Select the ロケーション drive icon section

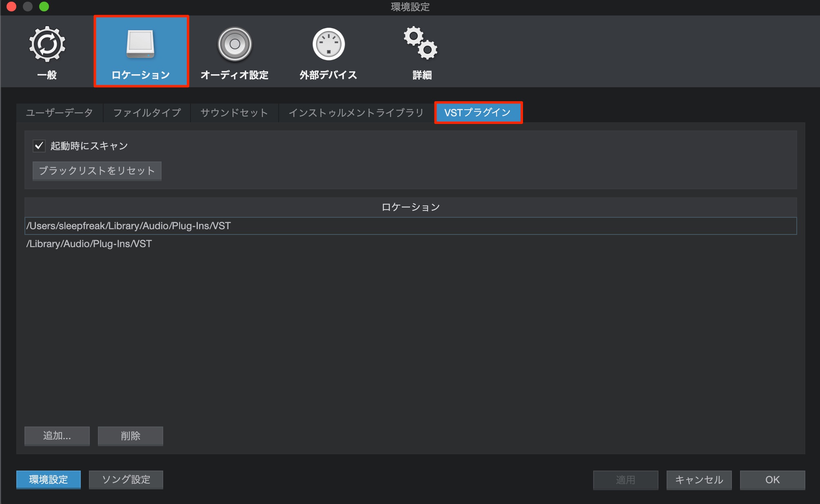141,51
